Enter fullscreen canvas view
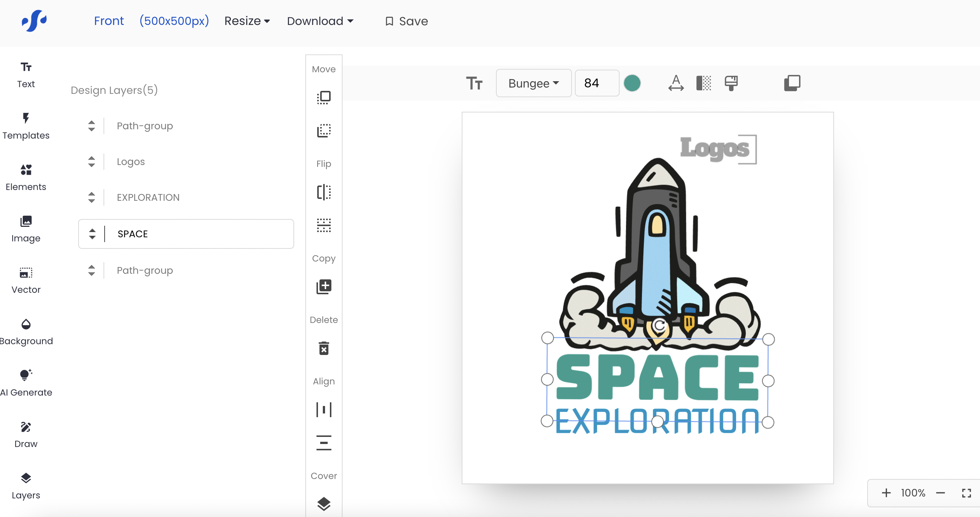Viewport: 980px width, 517px height. click(966, 493)
